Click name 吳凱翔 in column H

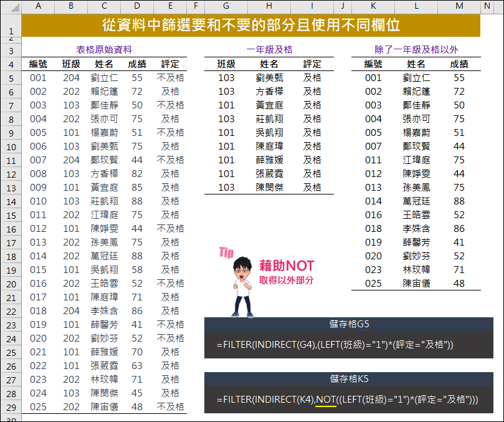pyautogui.click(x=269, y=133)
